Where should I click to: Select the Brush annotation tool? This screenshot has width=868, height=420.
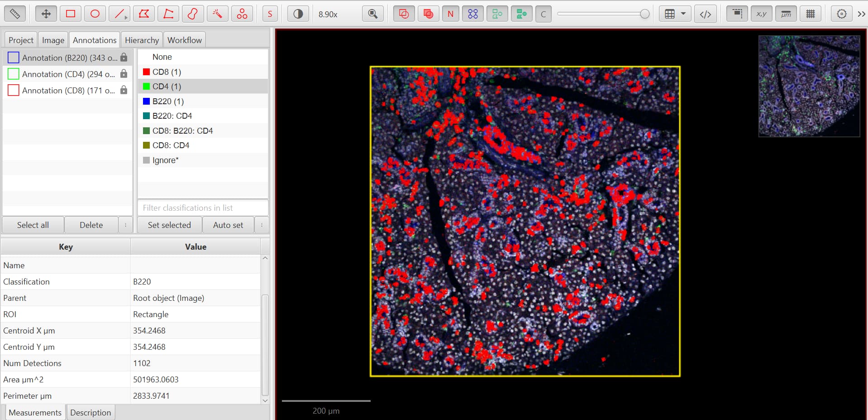click(193, 13)
